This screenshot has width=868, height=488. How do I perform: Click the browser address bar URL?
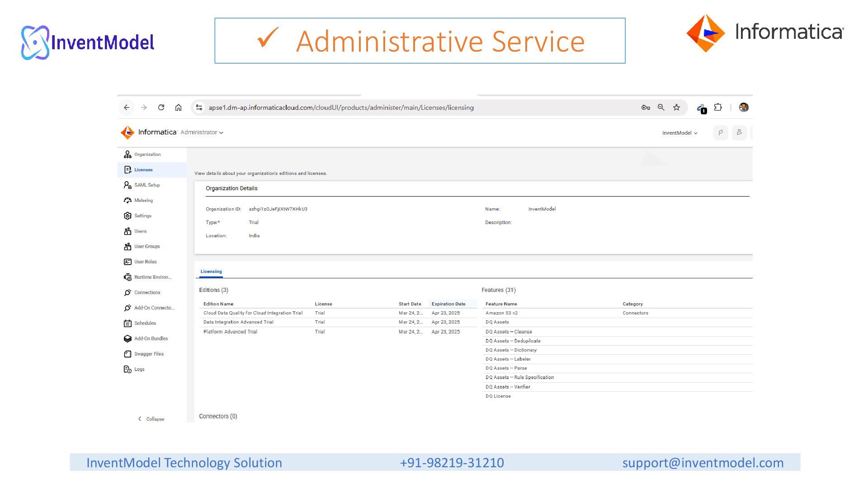coord(341,108)
